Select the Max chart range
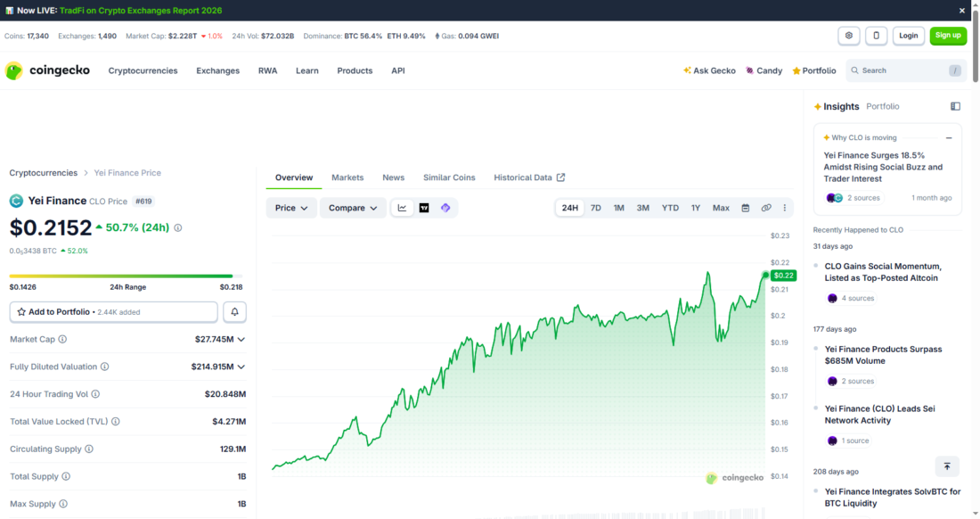The height and width of the screenshot is (519, 980). 721,209
